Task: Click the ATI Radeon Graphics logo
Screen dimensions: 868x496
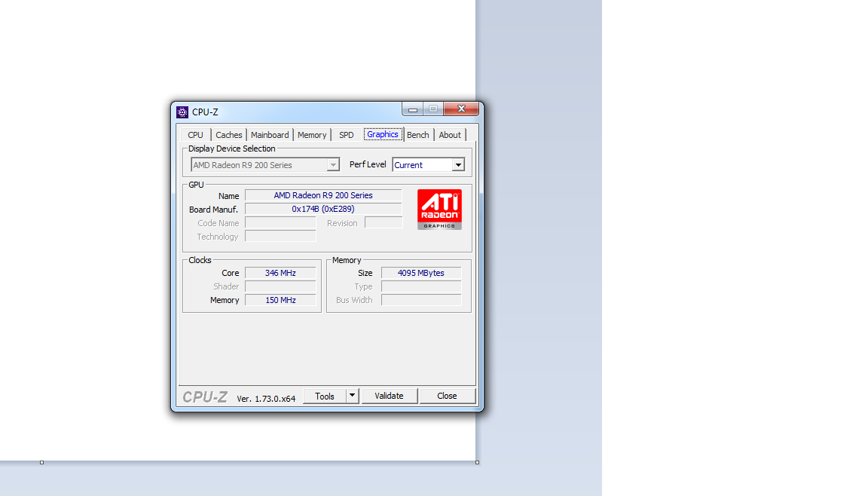Action: click(439, 210)
